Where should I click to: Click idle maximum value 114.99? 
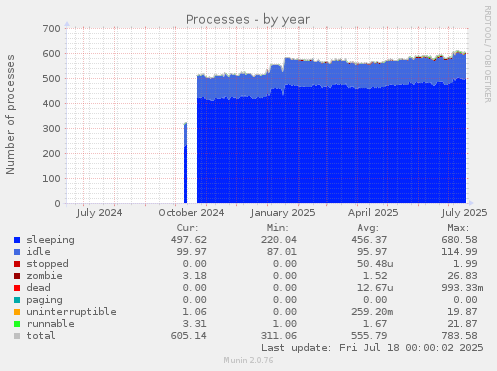pos(459,252)
